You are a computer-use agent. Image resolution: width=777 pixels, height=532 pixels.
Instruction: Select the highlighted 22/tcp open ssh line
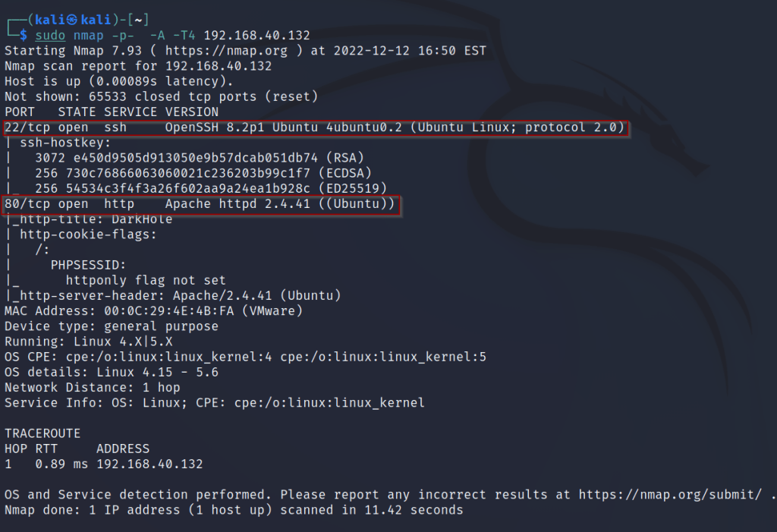coord(316,127)
